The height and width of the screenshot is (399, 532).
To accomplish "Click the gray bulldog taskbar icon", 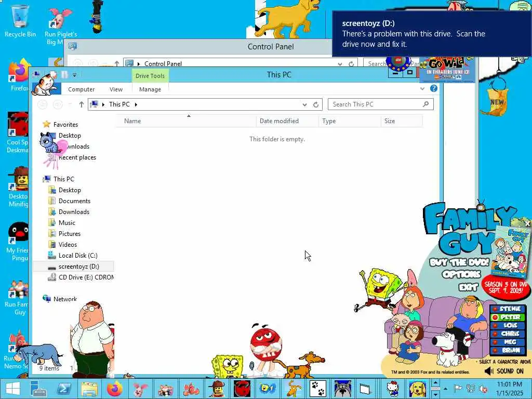I will (343, 389).
